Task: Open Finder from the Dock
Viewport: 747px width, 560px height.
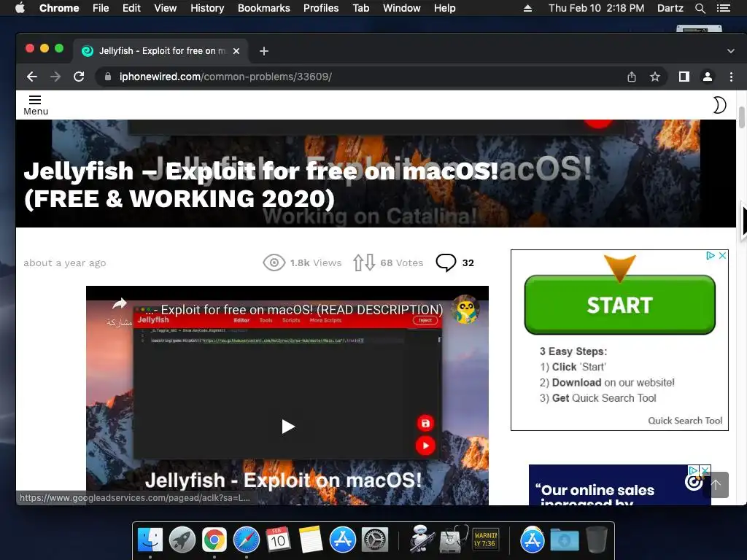Action: click(x=150, y=540)
